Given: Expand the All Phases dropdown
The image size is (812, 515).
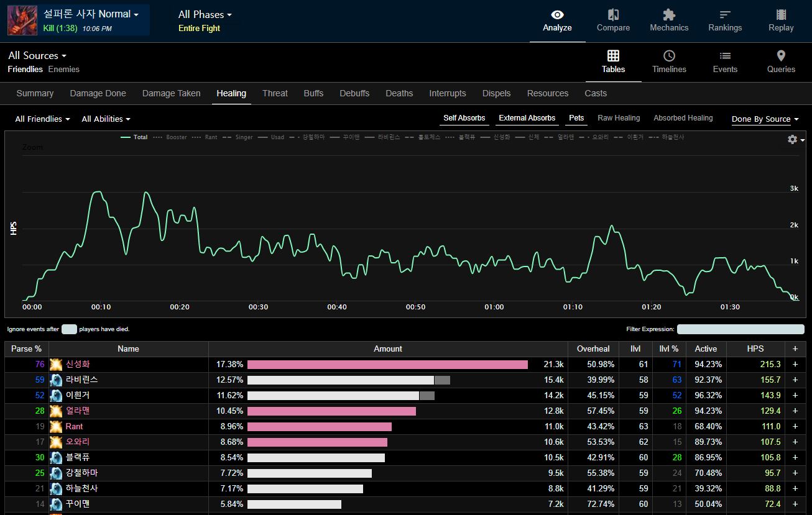Looking at the screenshot, I should point(205,14).
